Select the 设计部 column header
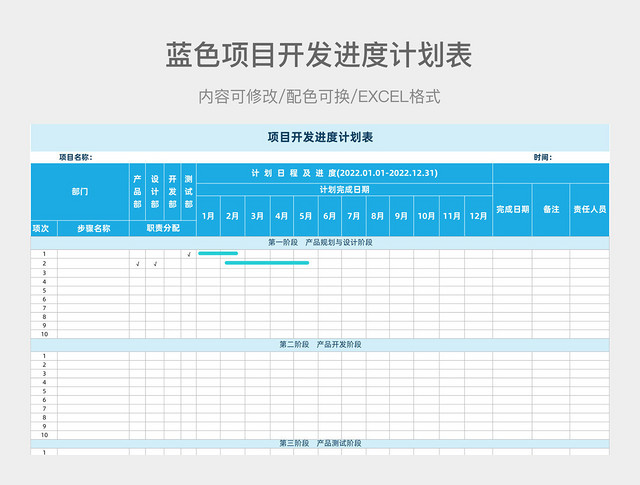This screenshot has height=485, width=640. [155, 191]
